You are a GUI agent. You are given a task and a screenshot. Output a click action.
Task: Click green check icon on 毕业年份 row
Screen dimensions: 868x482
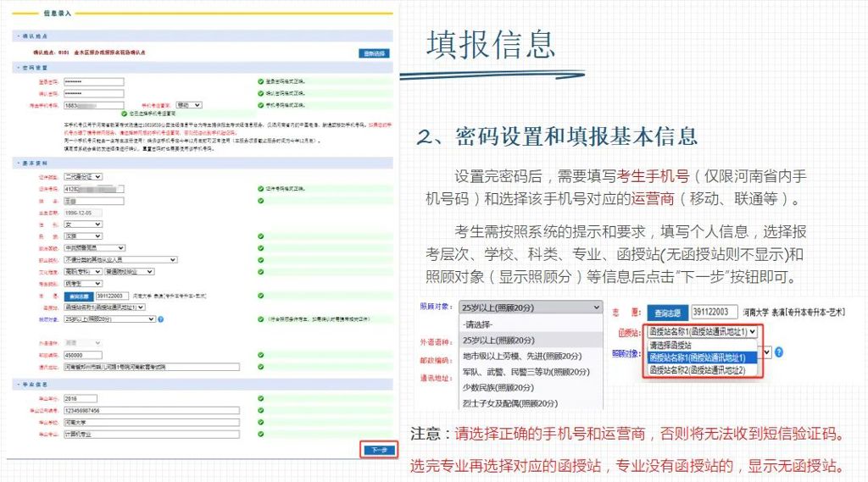point(261,398)
